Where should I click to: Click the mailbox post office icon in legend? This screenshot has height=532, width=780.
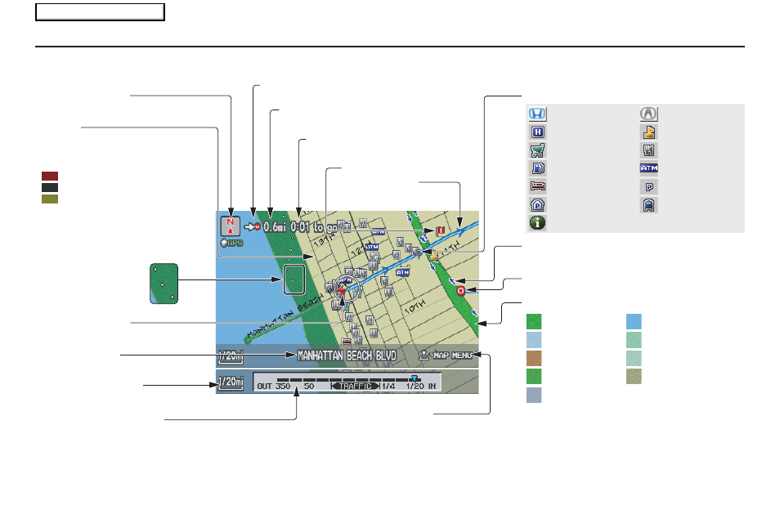click(x=648, y=205)
